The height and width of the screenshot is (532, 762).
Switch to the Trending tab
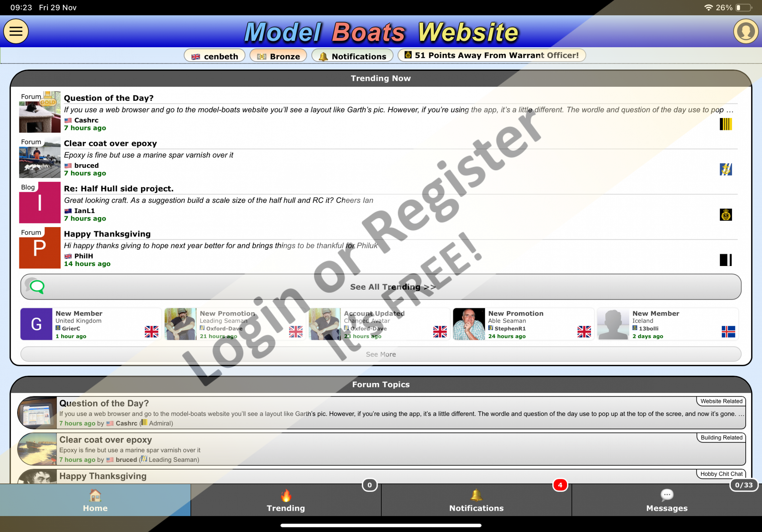point(286,500)
